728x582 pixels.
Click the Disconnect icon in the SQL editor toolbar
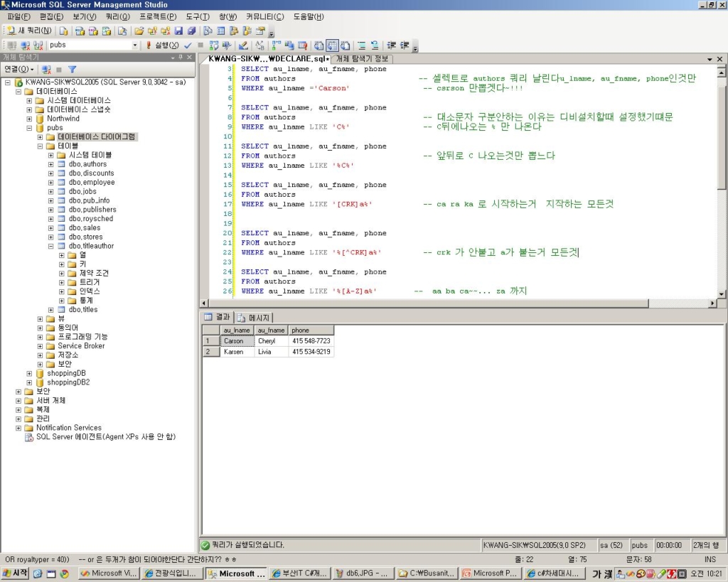[x=25, y=45]
